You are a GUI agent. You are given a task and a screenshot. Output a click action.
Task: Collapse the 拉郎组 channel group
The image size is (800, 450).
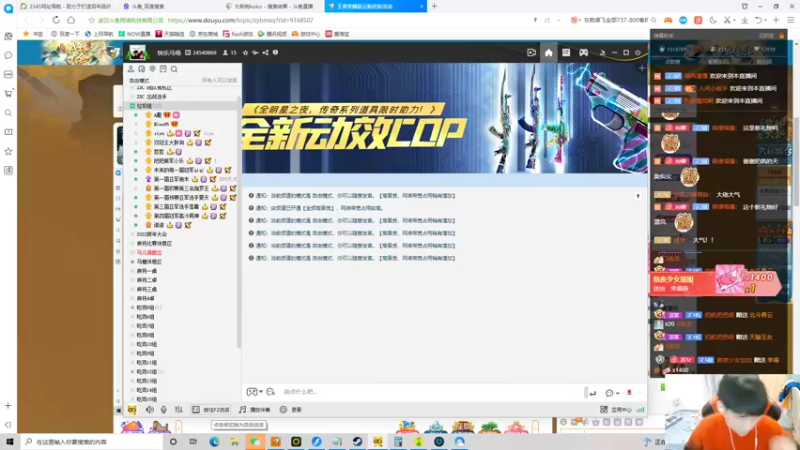click(x=132, y=106)
